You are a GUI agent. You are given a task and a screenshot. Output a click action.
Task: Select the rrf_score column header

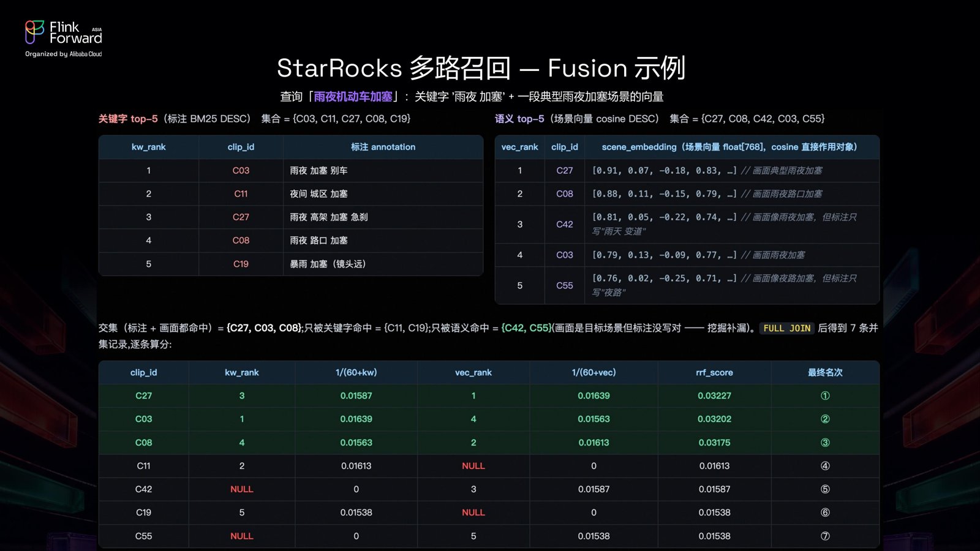point(714,372)
